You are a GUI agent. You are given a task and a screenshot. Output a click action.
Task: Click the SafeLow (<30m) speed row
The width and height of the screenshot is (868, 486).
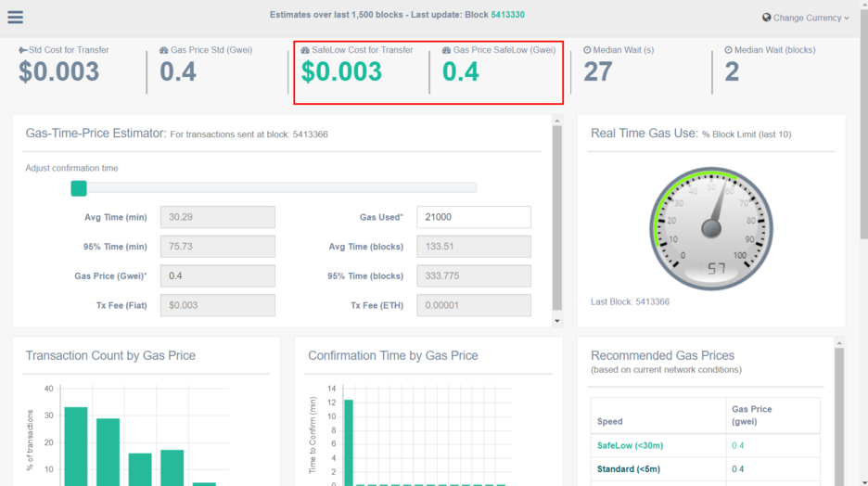705,445
